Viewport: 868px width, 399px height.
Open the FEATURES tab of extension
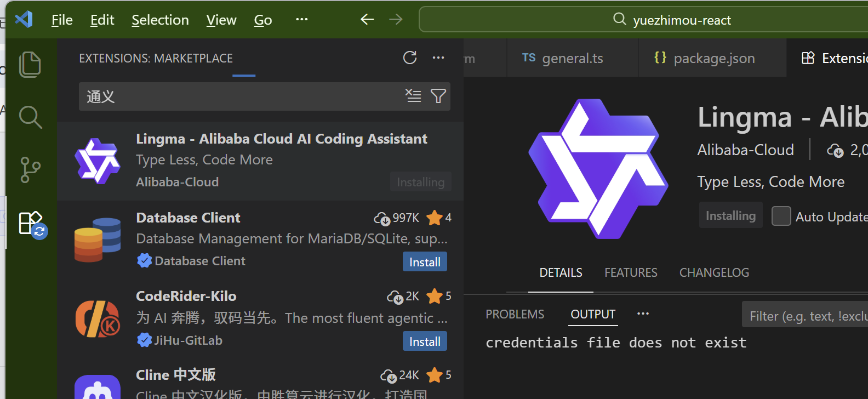click(x=631, y=272)
